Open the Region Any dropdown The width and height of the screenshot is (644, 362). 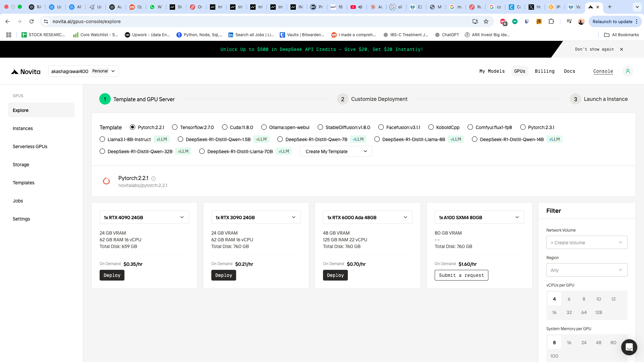coord(587,270)
